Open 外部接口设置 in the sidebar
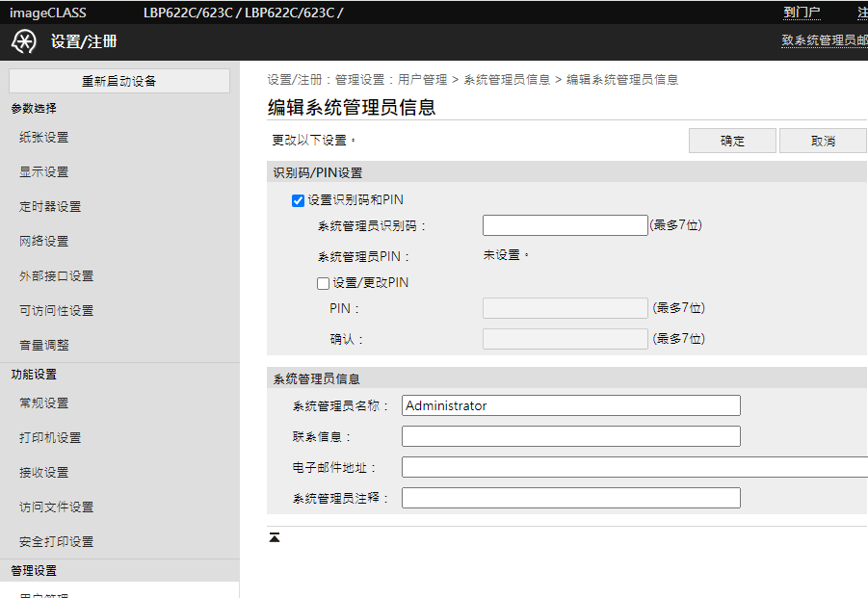868x598 pixels. point(57,275)
